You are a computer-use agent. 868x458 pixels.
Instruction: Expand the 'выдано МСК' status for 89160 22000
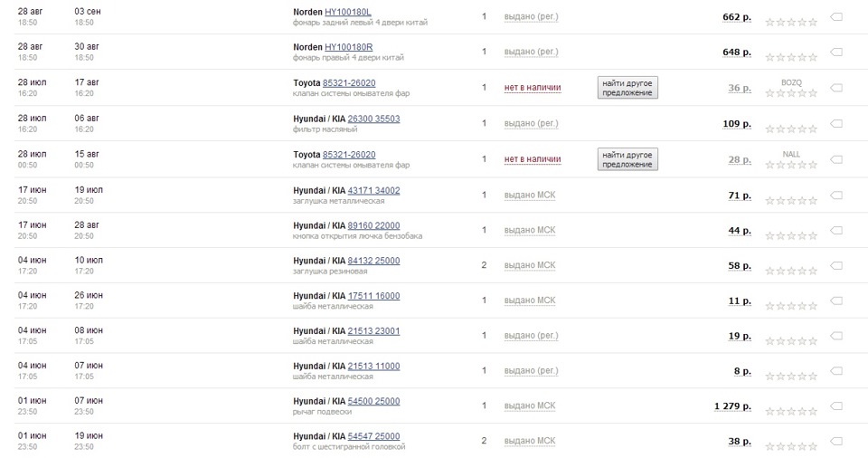(530, 230)
